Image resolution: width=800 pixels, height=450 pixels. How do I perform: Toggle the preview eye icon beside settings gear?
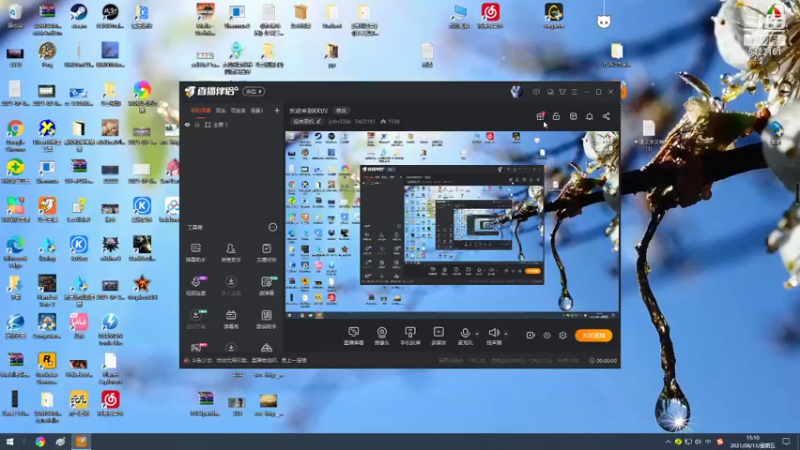(546, 335)
